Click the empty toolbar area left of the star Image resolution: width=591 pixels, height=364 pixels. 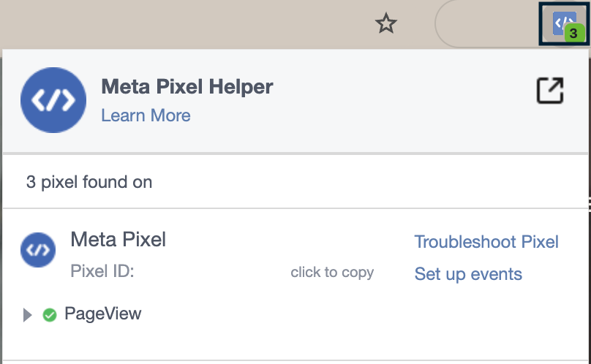pos(184,23)
